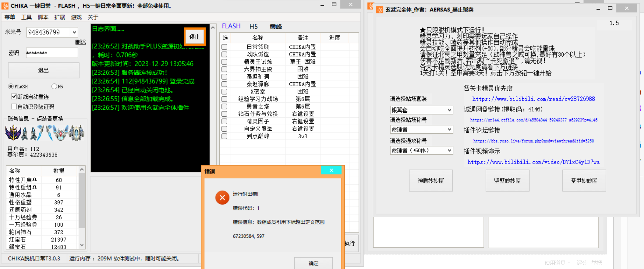Open the ctfile 城通网盘 download link
644x269 pixels.
pos(534,120)
